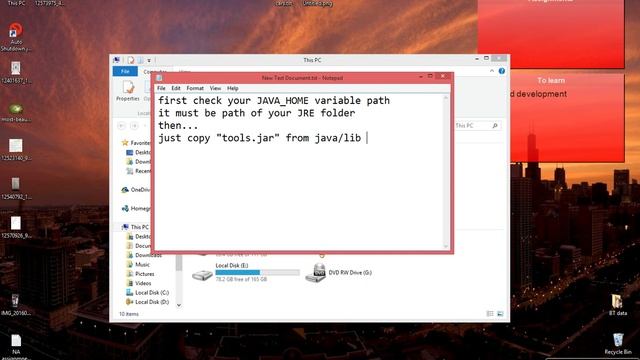Open the Pictures folder in the sidebar
Viewport: 640px width, 360px height.
[140, 274]
